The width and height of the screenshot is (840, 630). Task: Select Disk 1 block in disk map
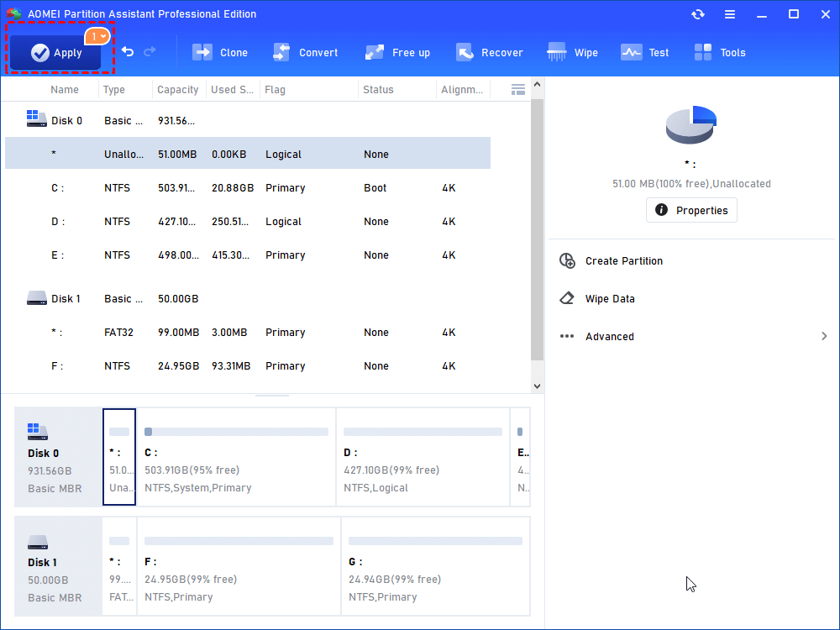59,566
